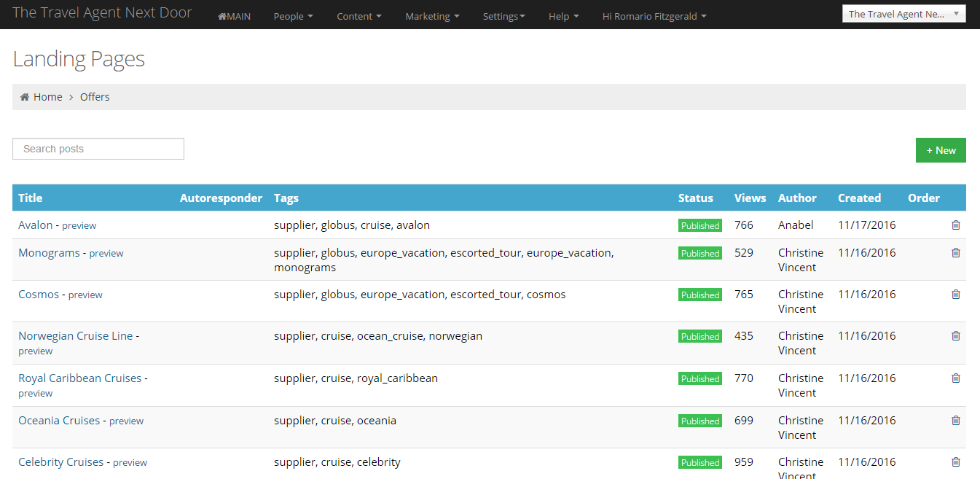Click the green New button
The height and width of the screenshot is (479, 980).
point(941,150)
